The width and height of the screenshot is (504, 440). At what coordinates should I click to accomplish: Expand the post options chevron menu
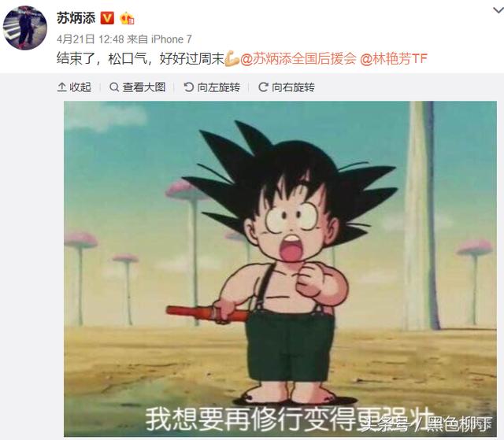coord(498,10)
